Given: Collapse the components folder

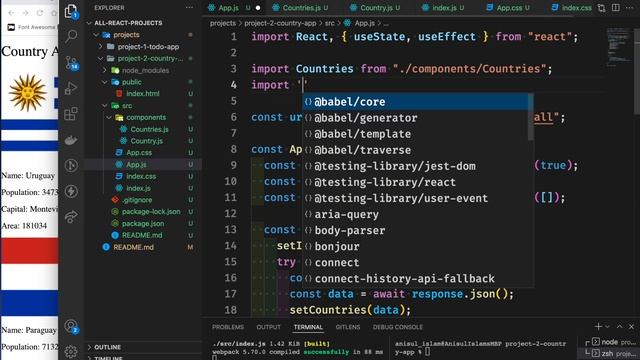Looking at the screenshot, I should tap(109, 118).
